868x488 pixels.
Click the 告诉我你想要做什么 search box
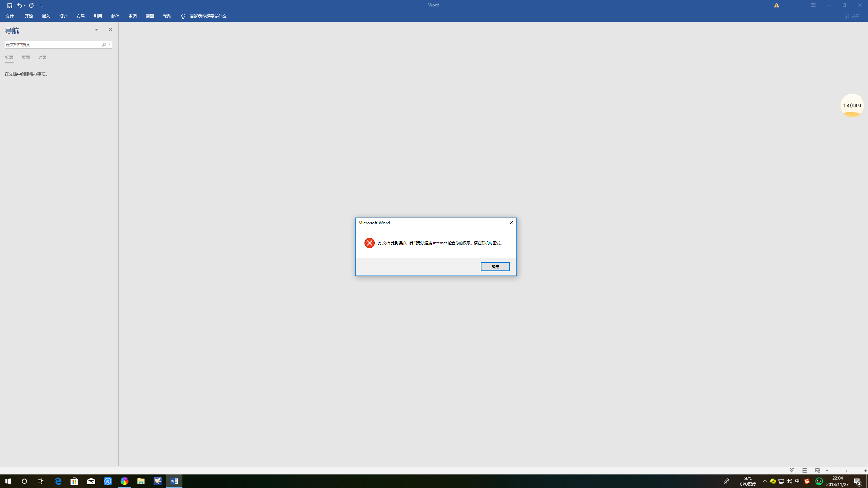pyautogui.click(x=208, y=16)
